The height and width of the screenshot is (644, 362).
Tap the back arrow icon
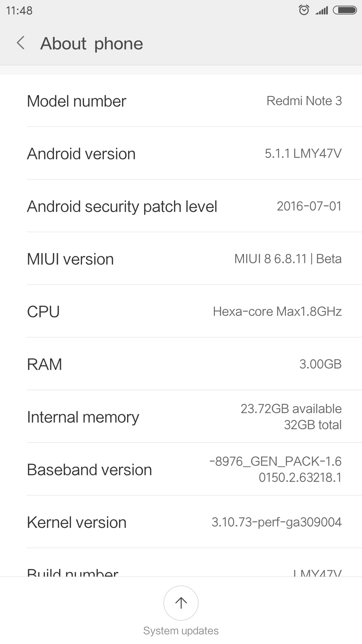(21, 43)
